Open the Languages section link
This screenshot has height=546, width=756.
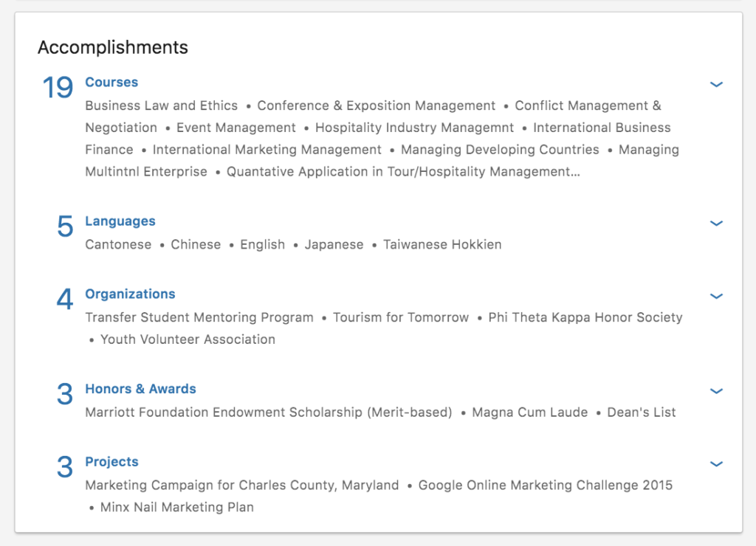[120, 221]
